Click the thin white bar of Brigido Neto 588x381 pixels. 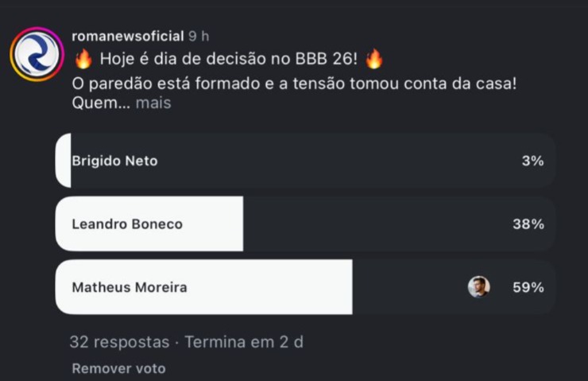click(63, 161)
